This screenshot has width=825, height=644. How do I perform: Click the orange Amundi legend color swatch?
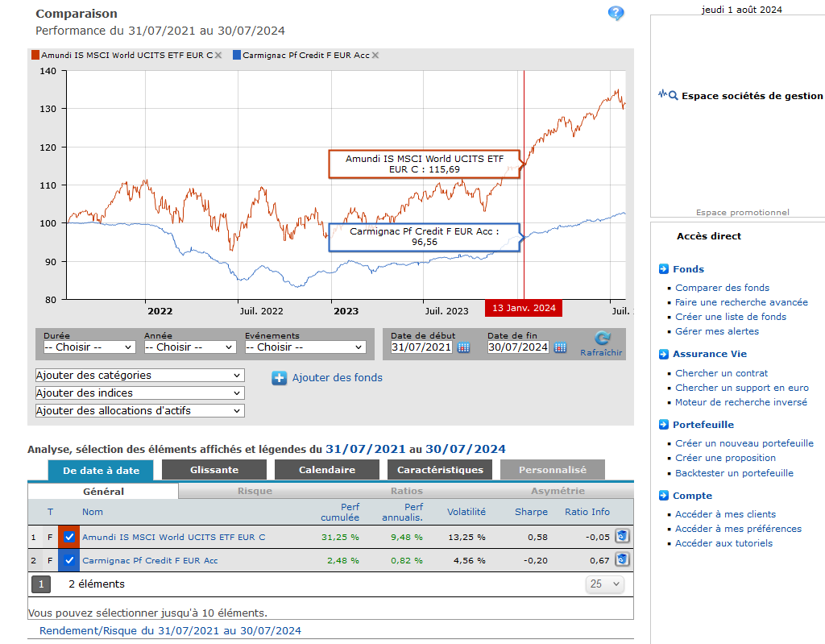[x=35, y=56]
